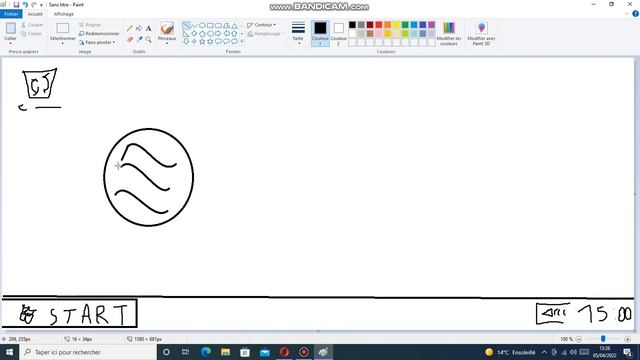Switch to the Accueil tab
640x360 pixels.
[35, 14]
